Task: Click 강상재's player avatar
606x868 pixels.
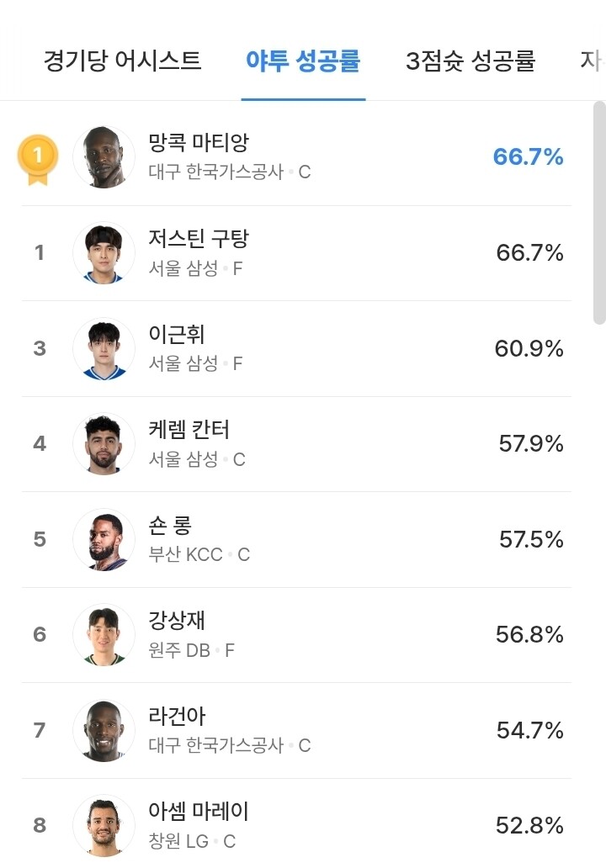Action: coord(104,634)
